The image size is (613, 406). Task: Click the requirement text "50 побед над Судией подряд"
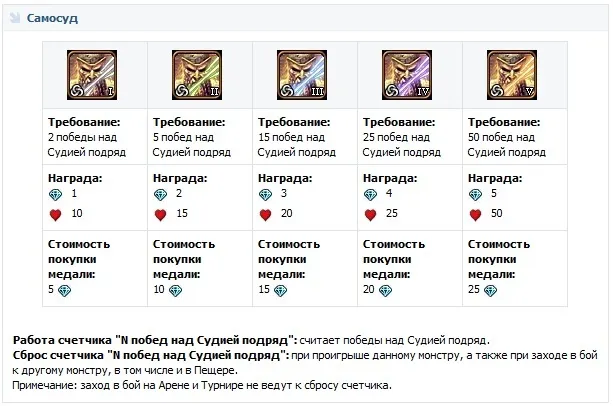pyautogui.click(x=506, y=145)
